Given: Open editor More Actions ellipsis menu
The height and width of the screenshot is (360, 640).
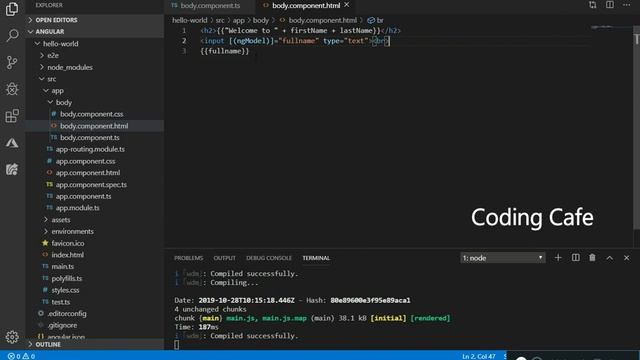Looking at the screenshot, I should pos(627,5).
